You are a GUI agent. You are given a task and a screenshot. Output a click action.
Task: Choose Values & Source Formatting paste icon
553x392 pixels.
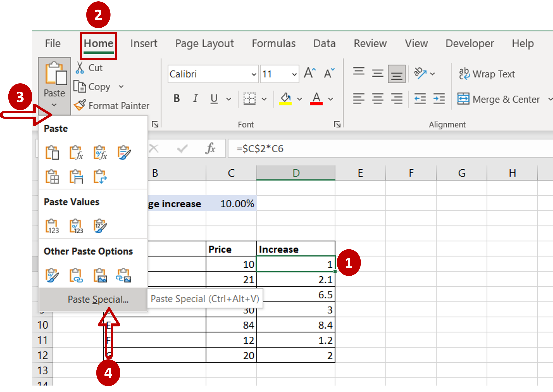(x=100, y=226)
